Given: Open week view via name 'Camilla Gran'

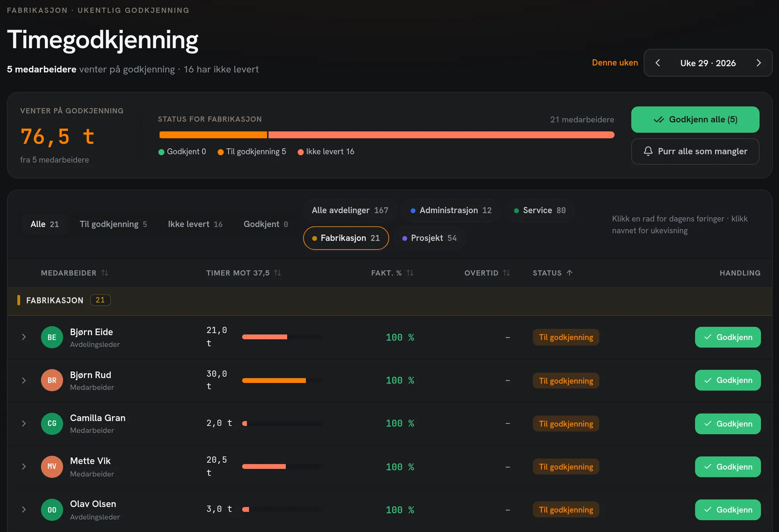Looking at the screenshot, I should tap(98, 418).
